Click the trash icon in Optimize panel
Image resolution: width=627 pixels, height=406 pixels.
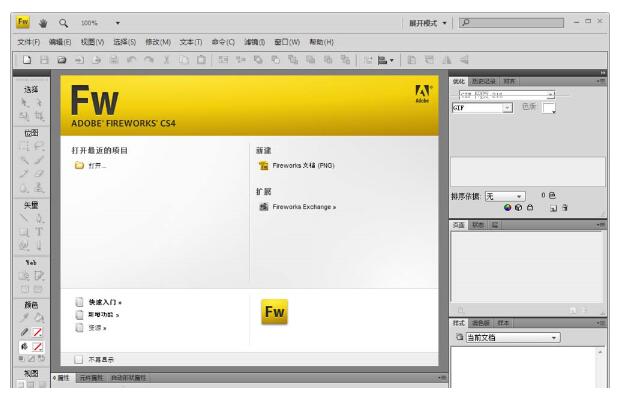(x=565, y=208)
